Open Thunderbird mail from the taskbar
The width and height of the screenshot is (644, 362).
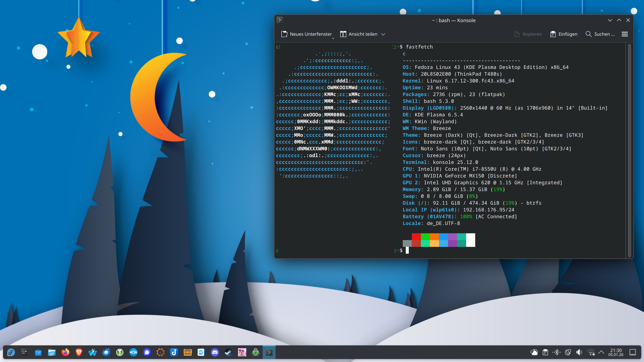[x=106, y=352]
